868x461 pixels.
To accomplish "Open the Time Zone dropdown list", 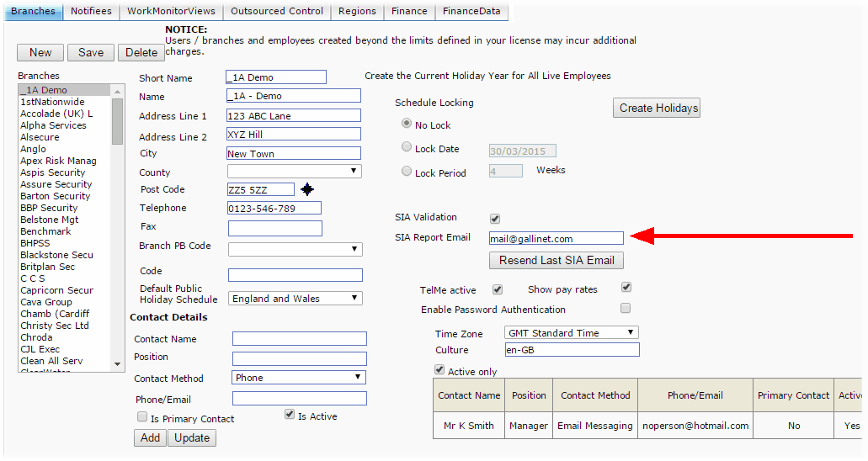I will [571, 333].
